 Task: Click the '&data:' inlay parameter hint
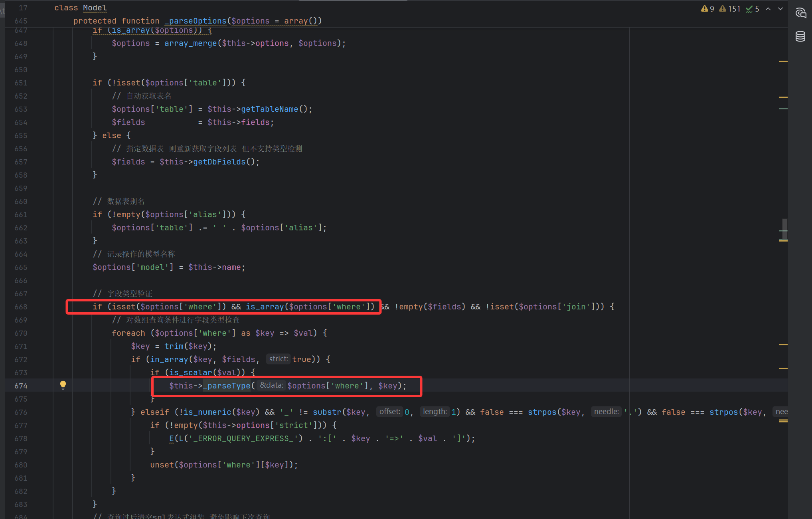[x=271, y=385]
